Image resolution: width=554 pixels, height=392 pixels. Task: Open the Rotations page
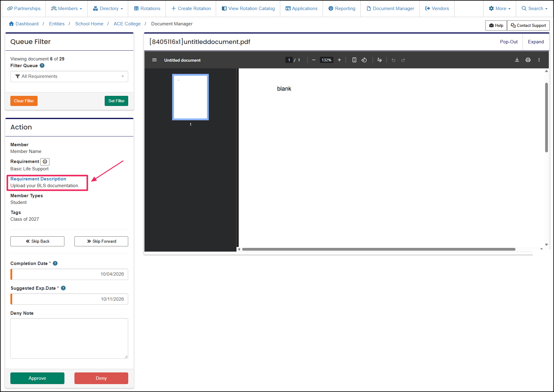click(x=147, y=9)
